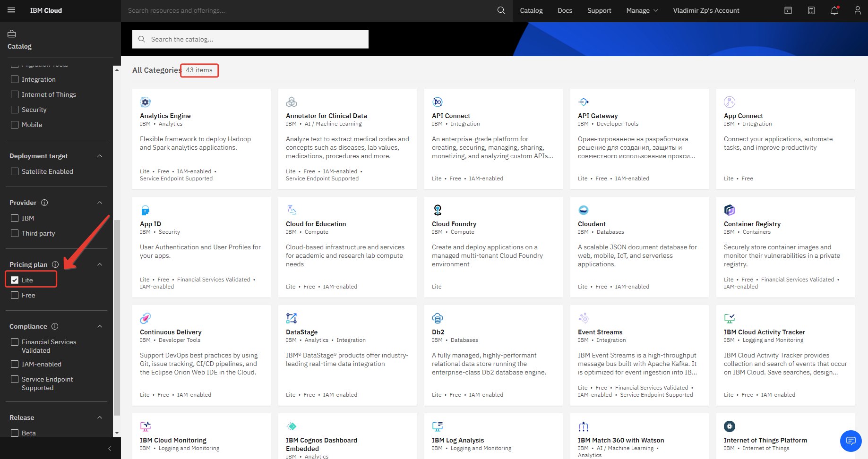Click the Analytics Engine icon

[x=146, y=102]
